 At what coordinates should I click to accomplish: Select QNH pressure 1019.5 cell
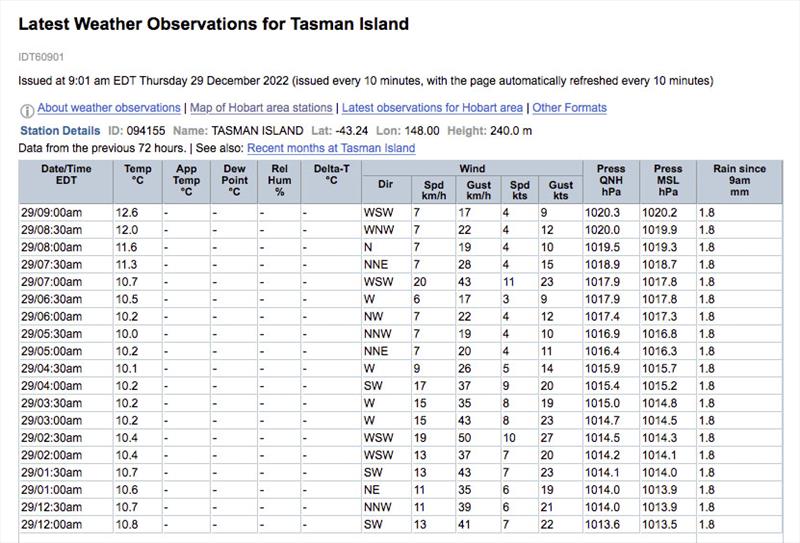pyautogui.click(x=611, y=248)
